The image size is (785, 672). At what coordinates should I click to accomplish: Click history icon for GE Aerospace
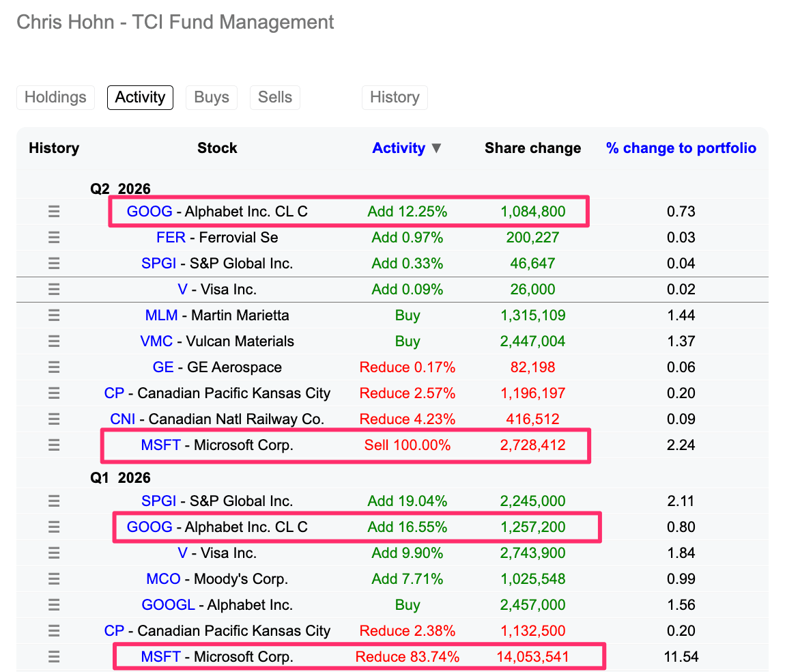click(x=54, y=367)
